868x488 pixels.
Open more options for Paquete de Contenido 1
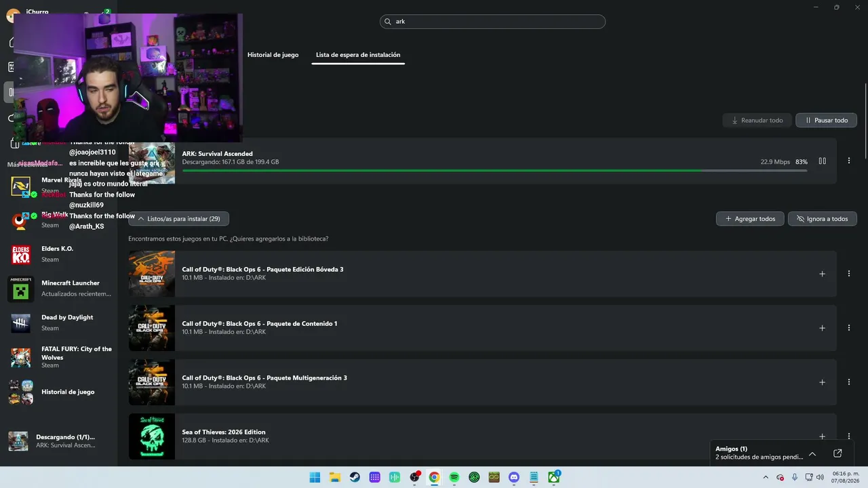pos(849,328)
